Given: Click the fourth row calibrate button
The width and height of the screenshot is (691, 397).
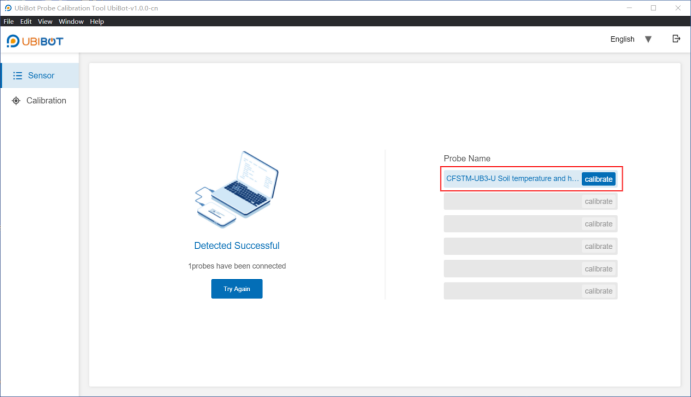Looking at the screenshot, I should [x=598, y=246].
